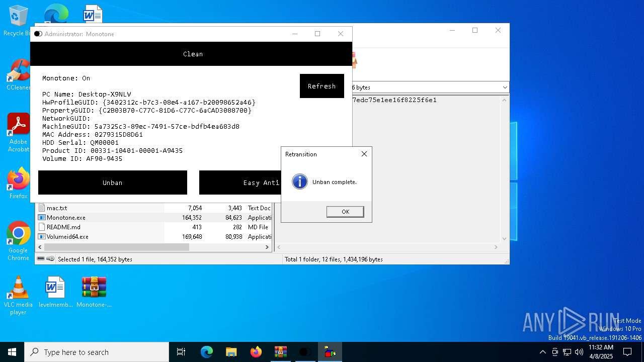The width and height of the screenshot is (644, 362).
Task: Select the Monotone archive icon on desktop
Action: tap(94, 292)
